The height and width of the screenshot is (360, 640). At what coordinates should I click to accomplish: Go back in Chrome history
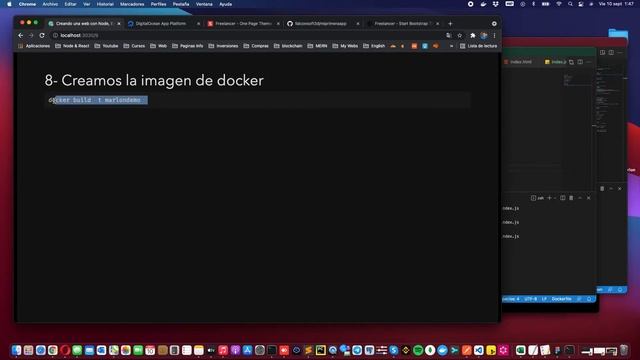point(20,36)
